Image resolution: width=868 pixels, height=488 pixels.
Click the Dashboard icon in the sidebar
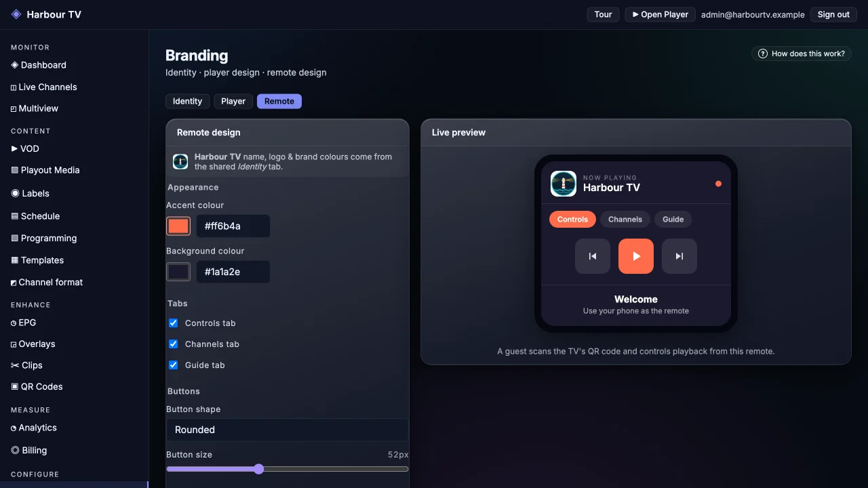(15, 65)
